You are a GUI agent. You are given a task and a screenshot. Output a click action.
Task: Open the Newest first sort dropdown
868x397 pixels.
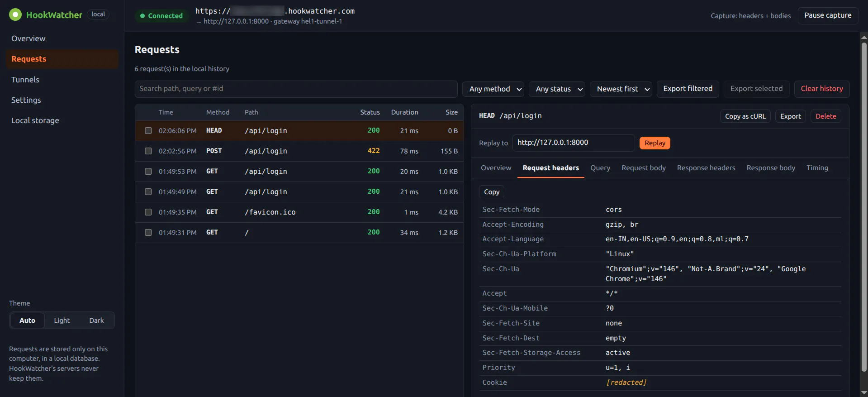[621, 89]
